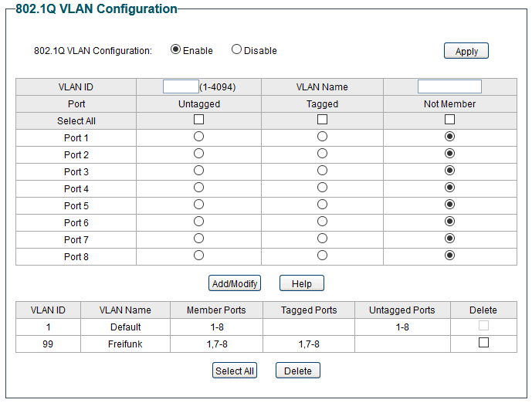
Task: Click Default untagged ports 1-8 cell
Action: click(402, 327)
